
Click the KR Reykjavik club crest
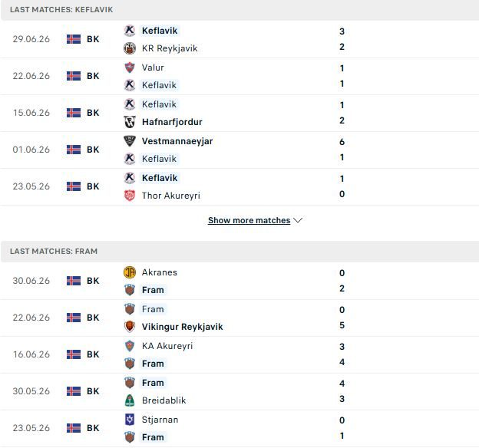(x=130, y=48)
